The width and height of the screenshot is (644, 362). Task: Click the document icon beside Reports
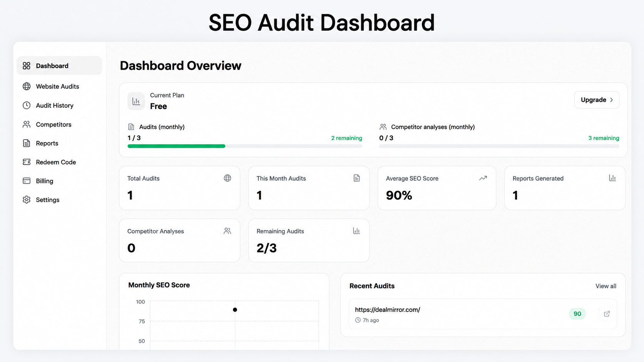point(27,143)
